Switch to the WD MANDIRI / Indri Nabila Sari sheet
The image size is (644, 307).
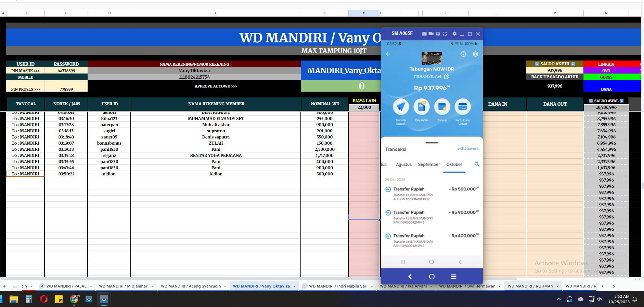[x=338, y=286]
